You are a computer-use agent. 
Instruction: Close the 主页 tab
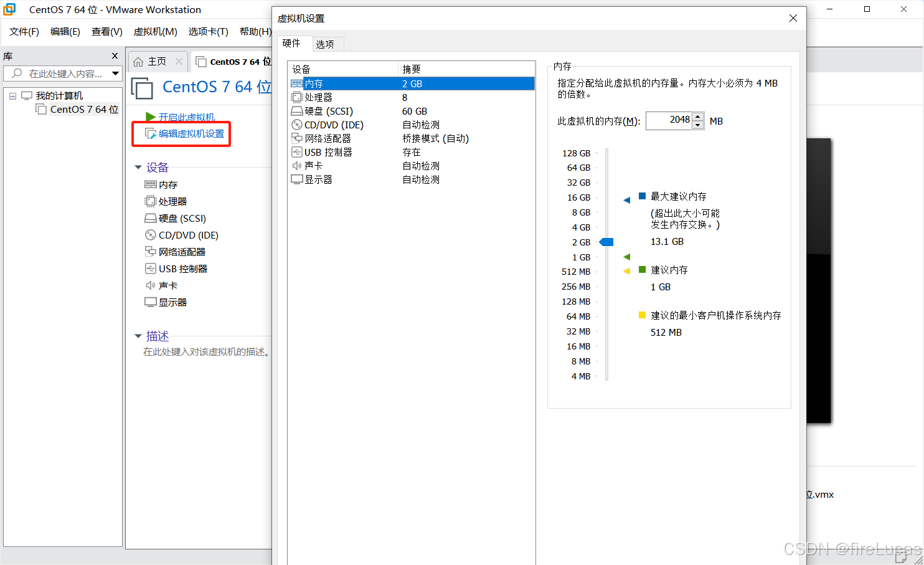[179, 61]
